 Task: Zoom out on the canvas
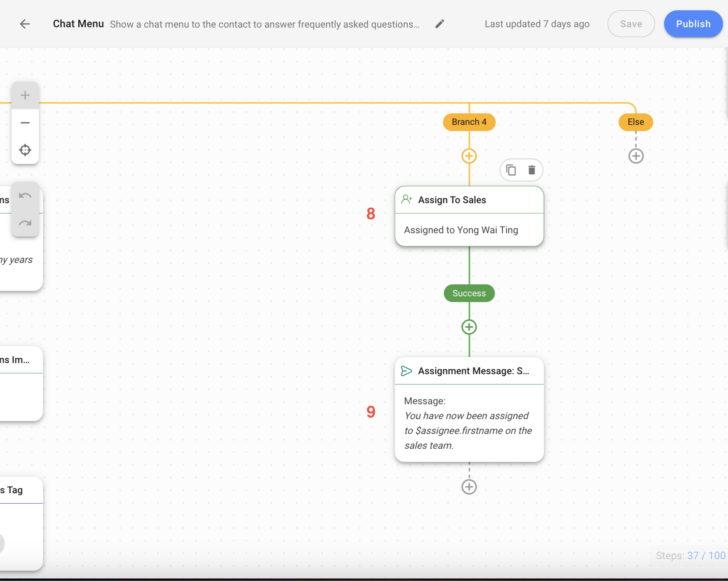point(25,122)
